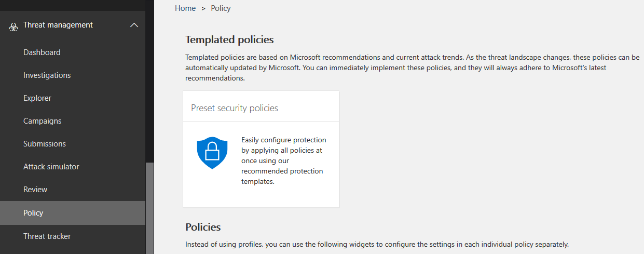644x254 pixels.
Task: Collapse the Threat management section chevron
Action: click(134, 25)
